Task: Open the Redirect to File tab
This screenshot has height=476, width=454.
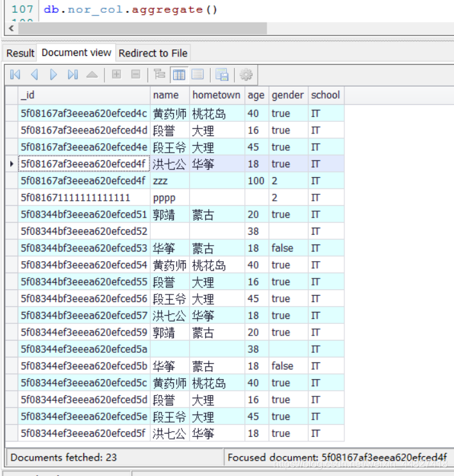Action: tap(153, 53)
